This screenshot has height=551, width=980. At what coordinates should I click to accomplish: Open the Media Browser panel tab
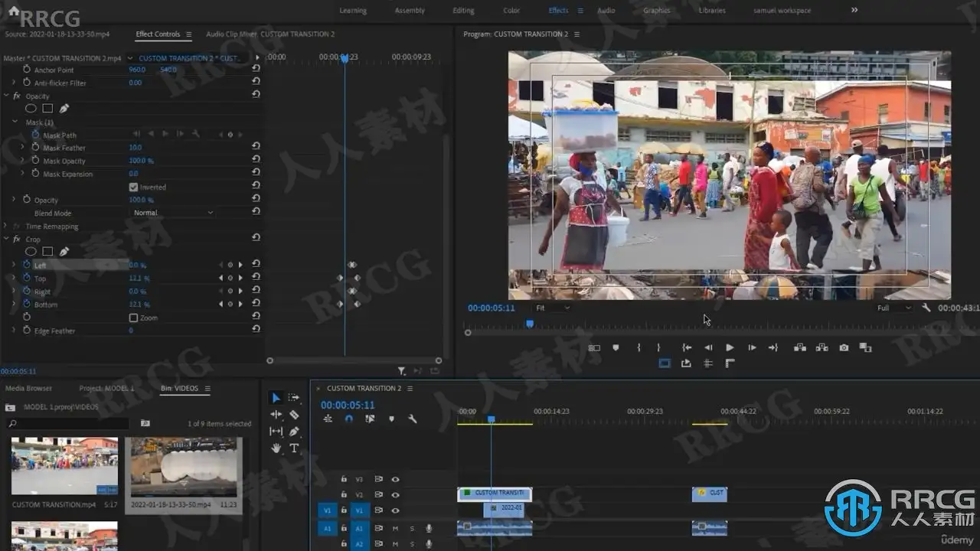click(x=29, y=389)
